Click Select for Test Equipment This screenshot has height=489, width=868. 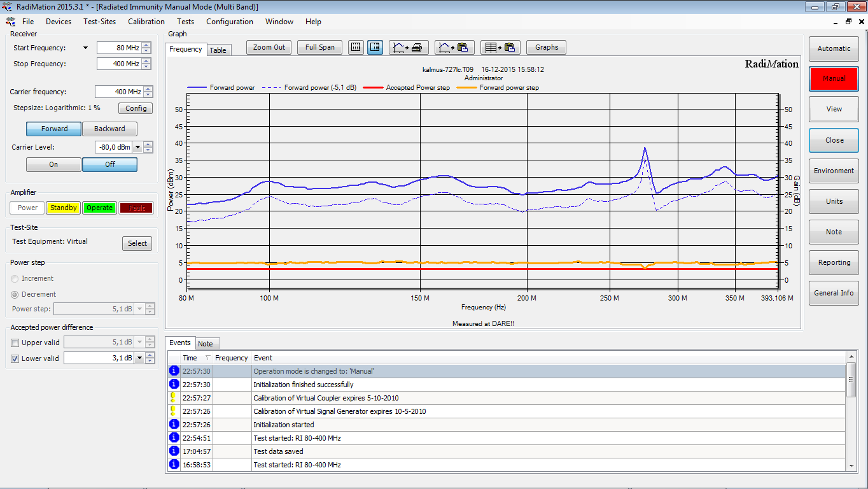point(137,243)
